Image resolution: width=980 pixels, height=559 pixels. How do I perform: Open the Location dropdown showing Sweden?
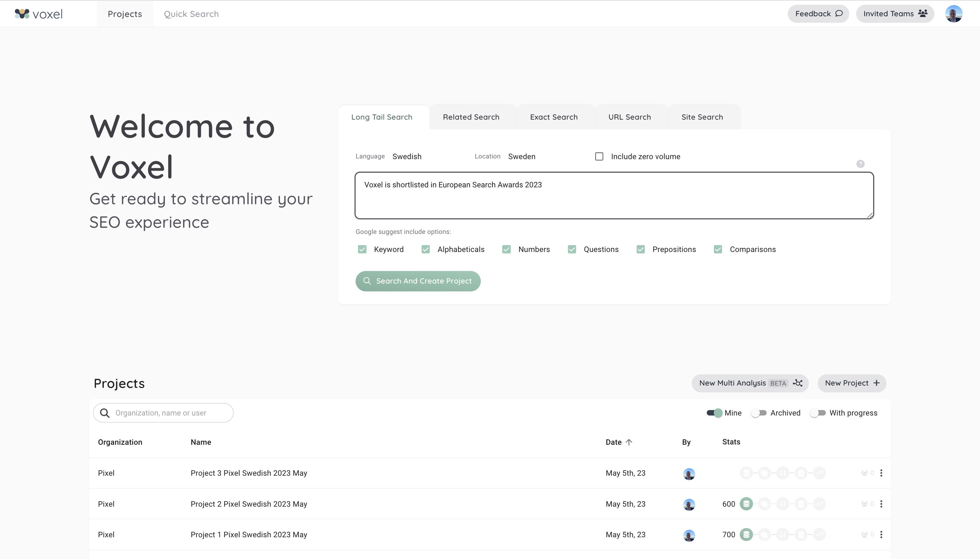point(521,157)
